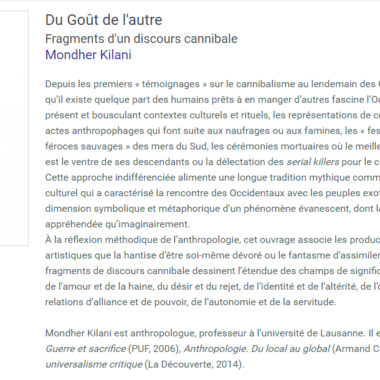Click the reference (La Découverte, 2014)

[x=194, y=364]
